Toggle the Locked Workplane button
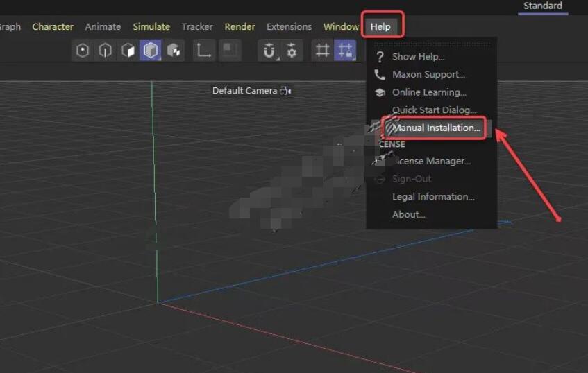This screenshot has height=373, width=588. [x=344, y=50]
